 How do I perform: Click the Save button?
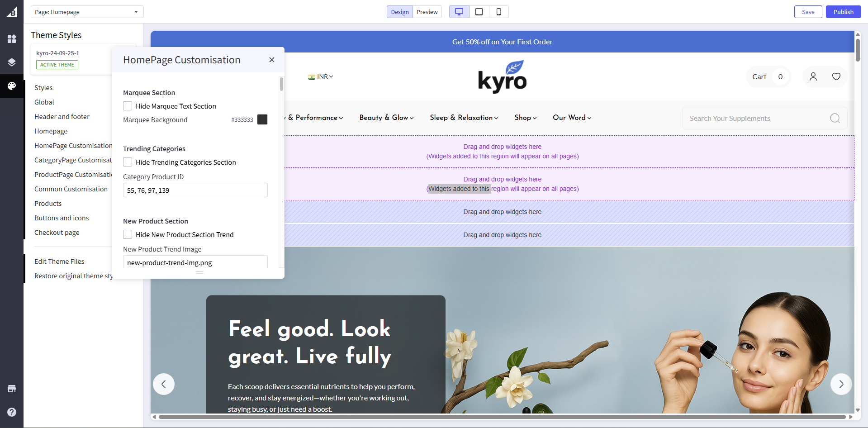pyautogui.click(x=808, y=12)
